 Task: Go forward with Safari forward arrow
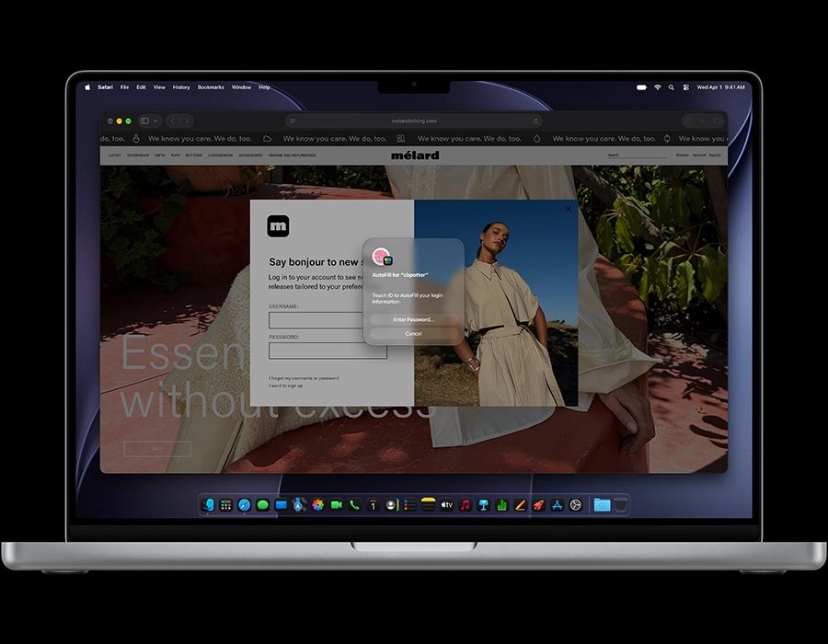coord(187,121)
